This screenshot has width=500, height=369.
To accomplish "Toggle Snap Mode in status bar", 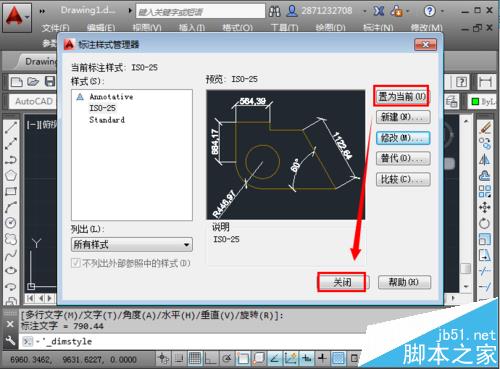I will pos(179,358).
